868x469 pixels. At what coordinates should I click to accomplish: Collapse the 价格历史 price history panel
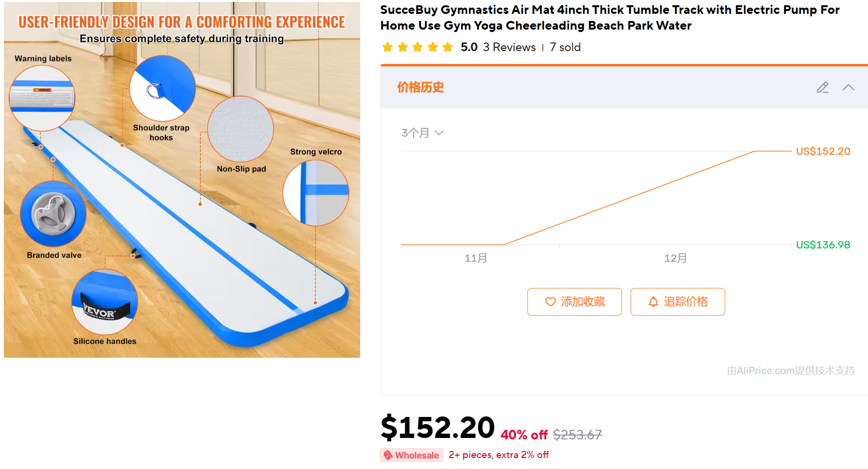848,87
